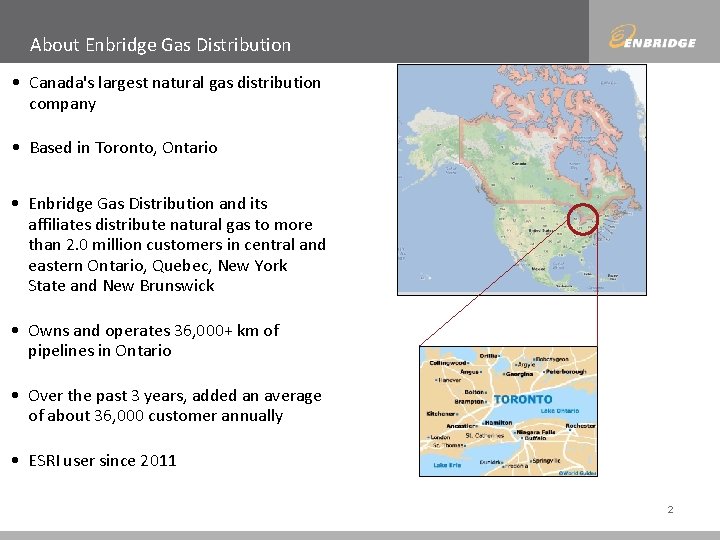Click the slide title 'About Enbridge Gas Distribution'

pyautogui.click(x=160, y=45)
